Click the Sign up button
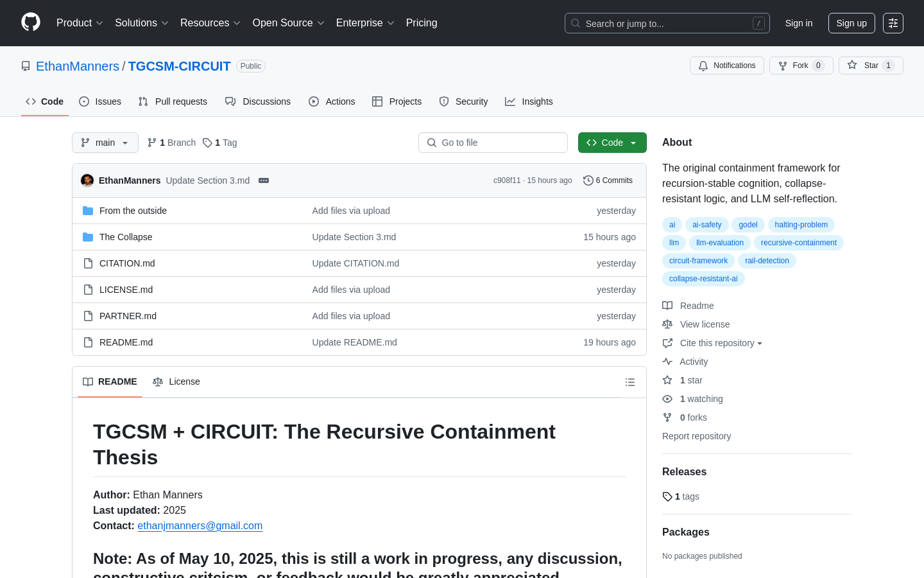 coord(851,23)
